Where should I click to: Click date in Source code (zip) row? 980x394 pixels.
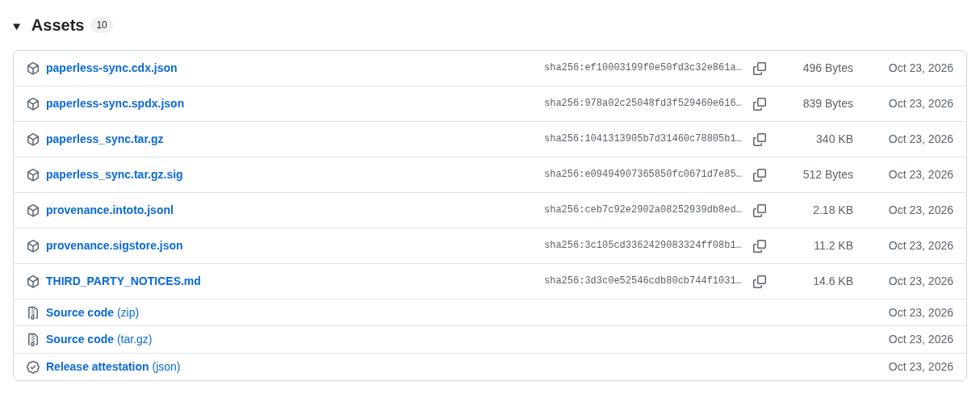921,312
